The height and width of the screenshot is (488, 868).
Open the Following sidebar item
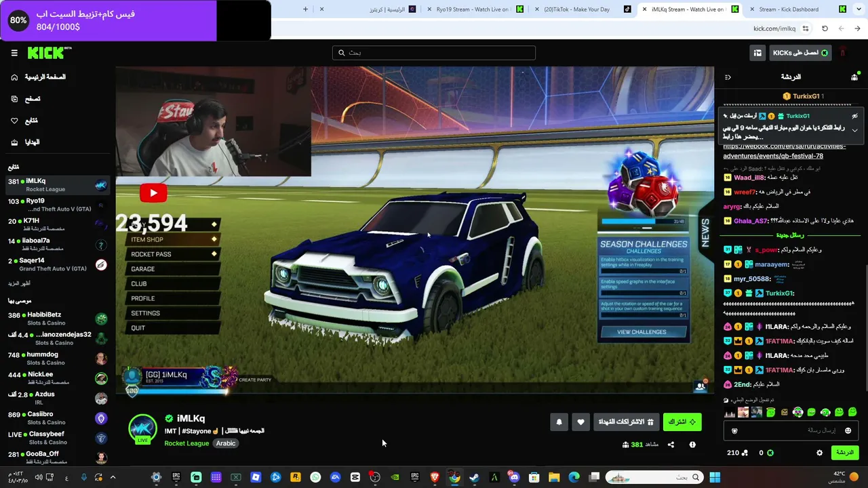25,121
